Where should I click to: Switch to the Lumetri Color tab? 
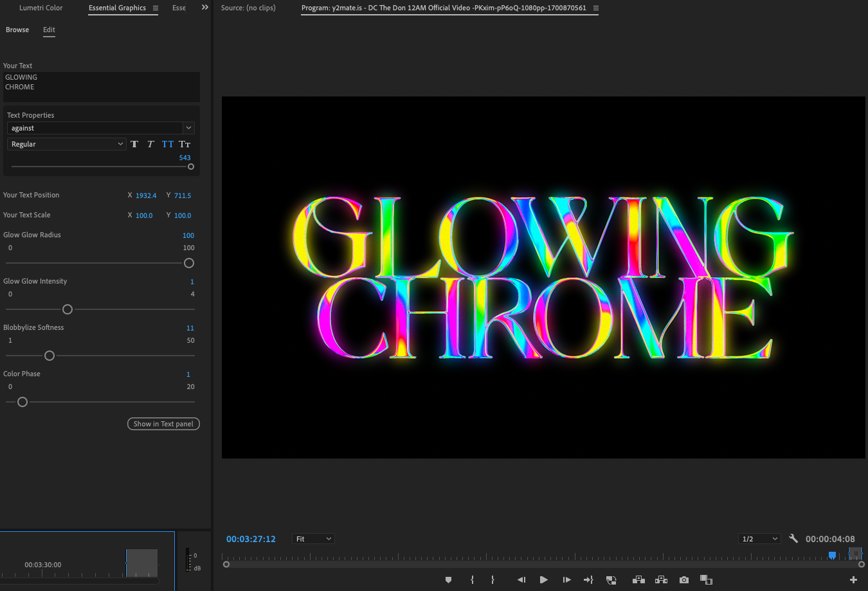pyautogui.click(x=41, y=8)
